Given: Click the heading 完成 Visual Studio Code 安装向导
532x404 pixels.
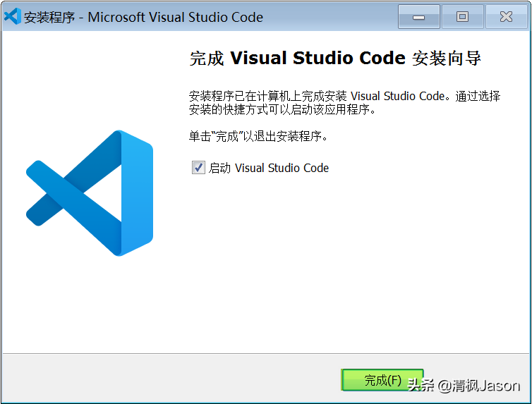Looking at the screenshot, I should (335, 58).
